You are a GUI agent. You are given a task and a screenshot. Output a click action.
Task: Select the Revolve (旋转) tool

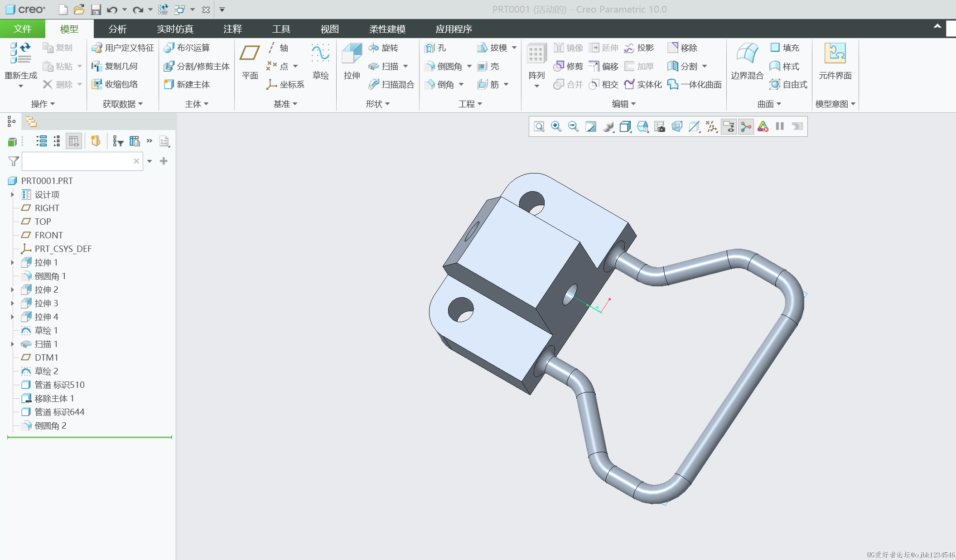[x=384, y=48]
